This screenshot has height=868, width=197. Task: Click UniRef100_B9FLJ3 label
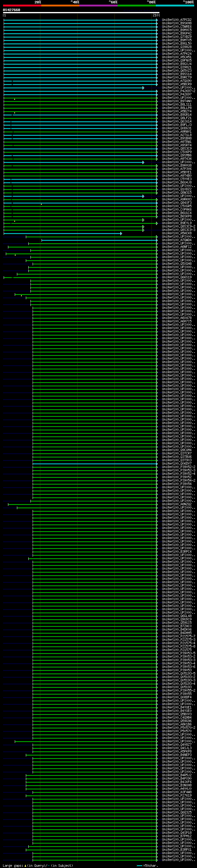tap(177, 125)
